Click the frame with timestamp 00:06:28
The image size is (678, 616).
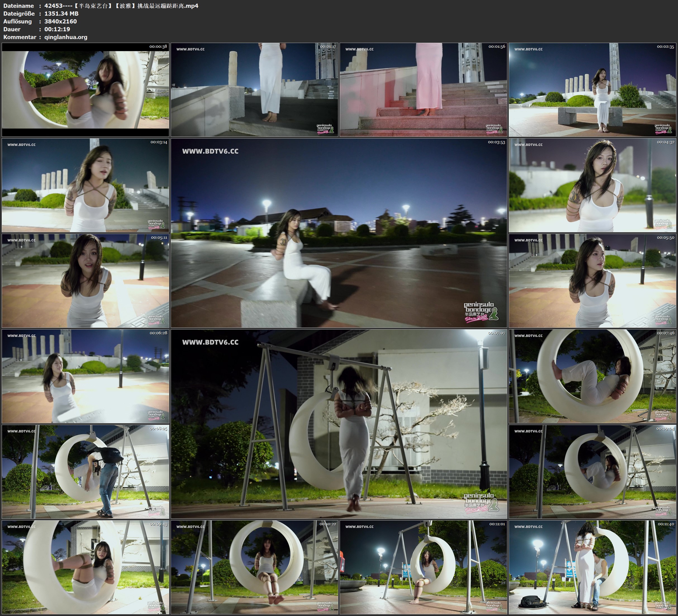(x=85, y=376)
